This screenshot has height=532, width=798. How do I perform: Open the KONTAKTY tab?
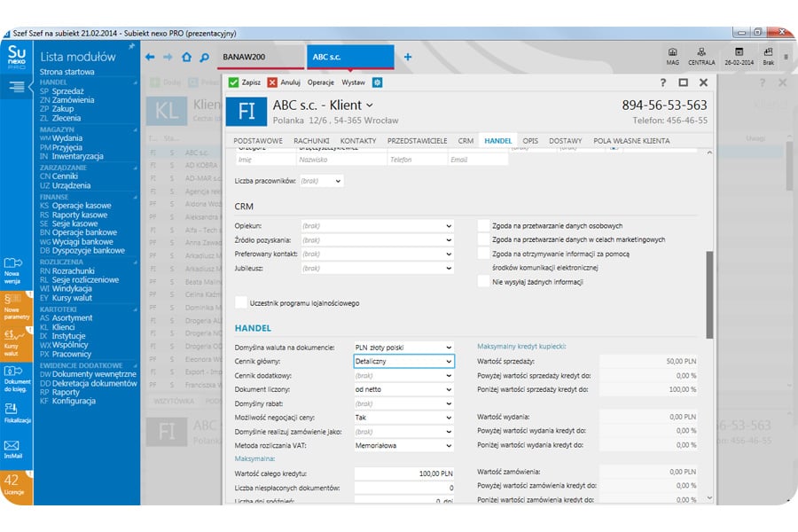coord(358,141)
